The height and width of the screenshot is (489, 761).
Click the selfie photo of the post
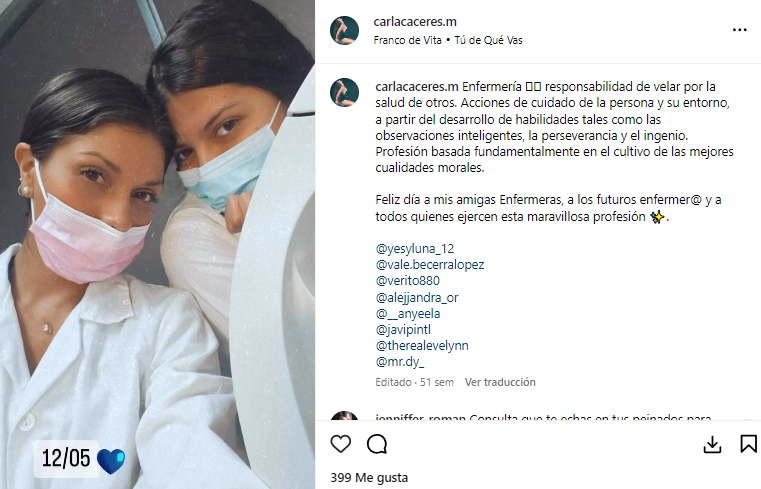[x=157, y=244]
